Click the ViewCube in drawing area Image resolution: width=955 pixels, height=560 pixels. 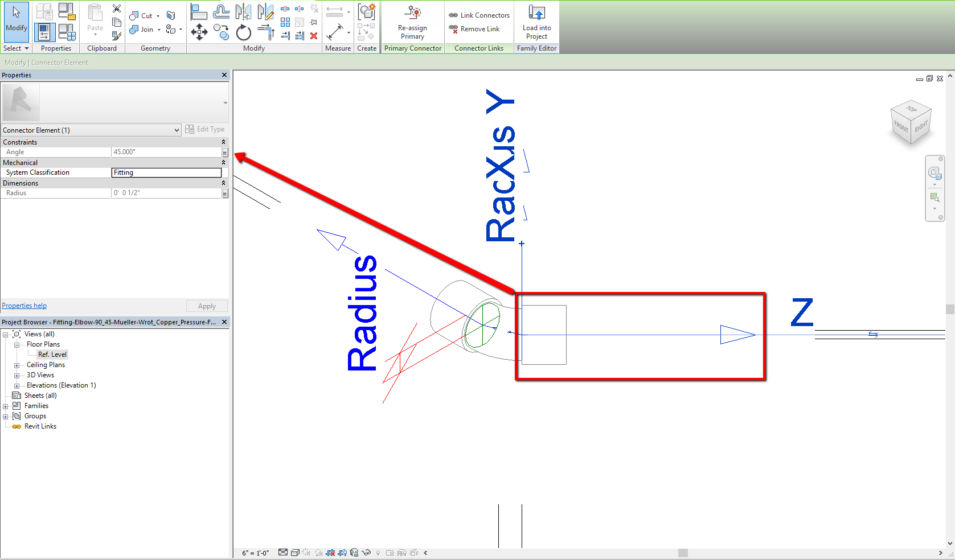click(911, 122)
